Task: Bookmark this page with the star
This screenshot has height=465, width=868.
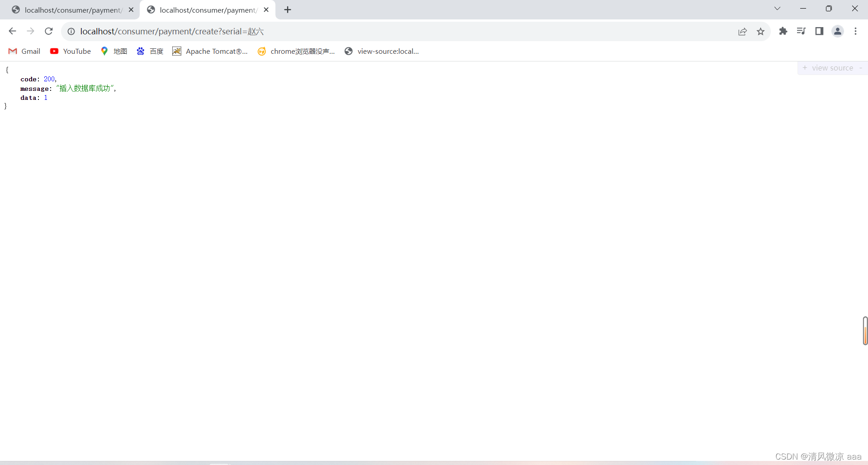Action: 760,31
